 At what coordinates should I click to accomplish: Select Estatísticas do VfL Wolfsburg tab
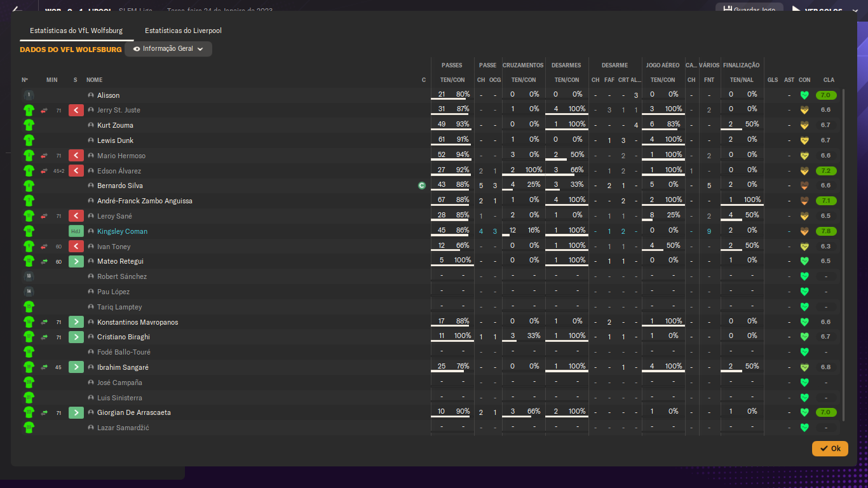click(76, 30)
